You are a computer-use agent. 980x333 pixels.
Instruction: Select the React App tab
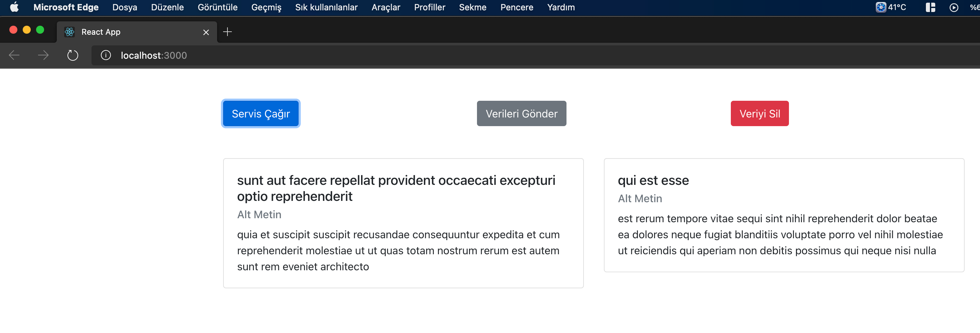pyautogui.click(x=137, y=32)
